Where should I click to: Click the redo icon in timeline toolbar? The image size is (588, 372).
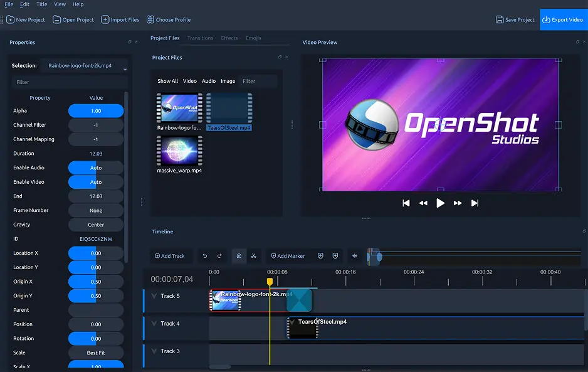coord(219,256)
